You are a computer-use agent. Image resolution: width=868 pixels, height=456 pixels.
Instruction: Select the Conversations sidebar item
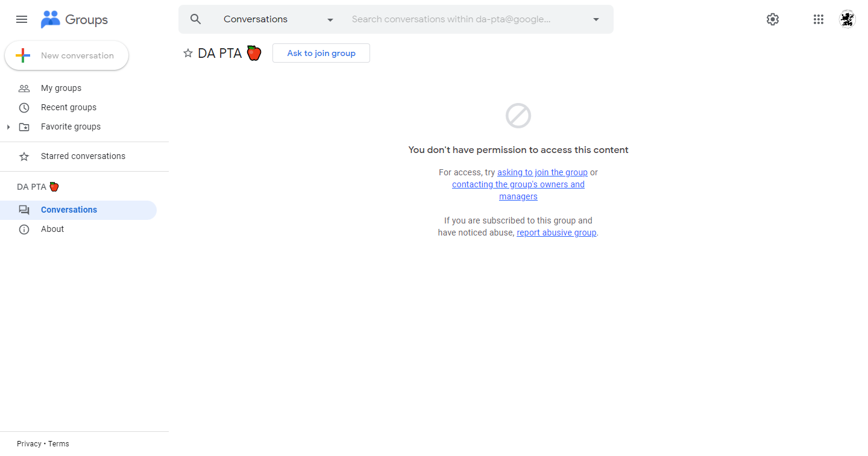(78, 210)
